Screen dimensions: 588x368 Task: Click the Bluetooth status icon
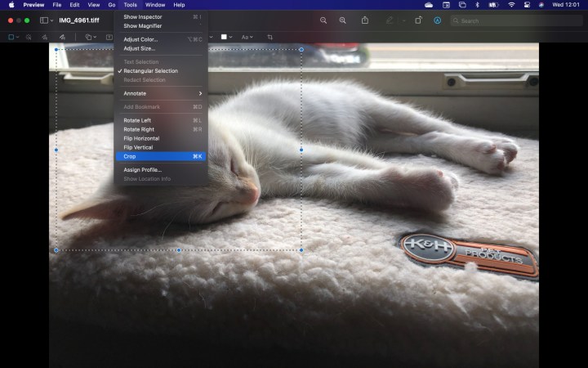click(478, 5)
